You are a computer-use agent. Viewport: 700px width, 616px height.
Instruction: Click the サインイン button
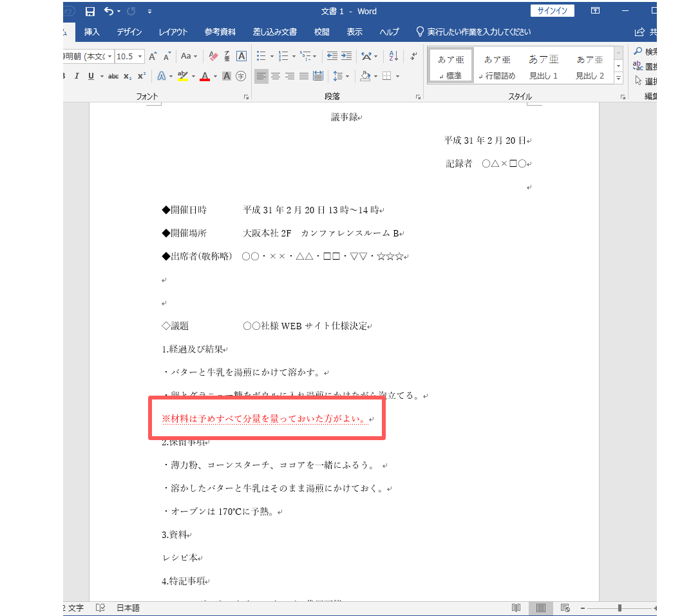(x=553, y=11)
